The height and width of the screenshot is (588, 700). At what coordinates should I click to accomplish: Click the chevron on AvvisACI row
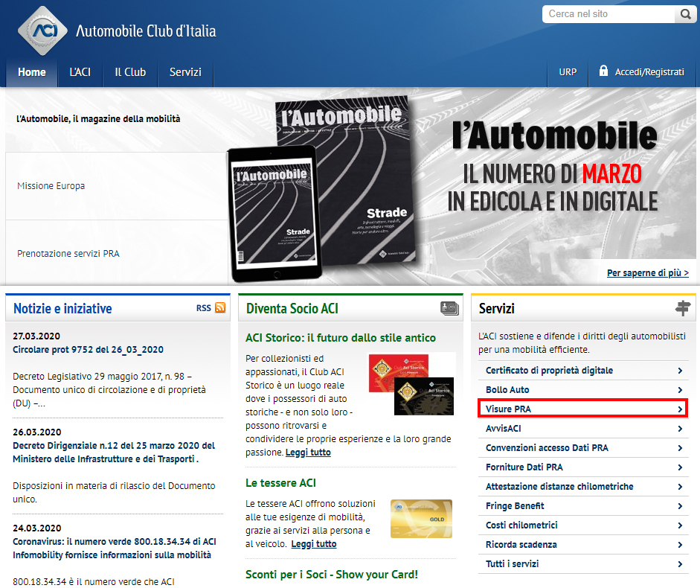tap(680, 429)
